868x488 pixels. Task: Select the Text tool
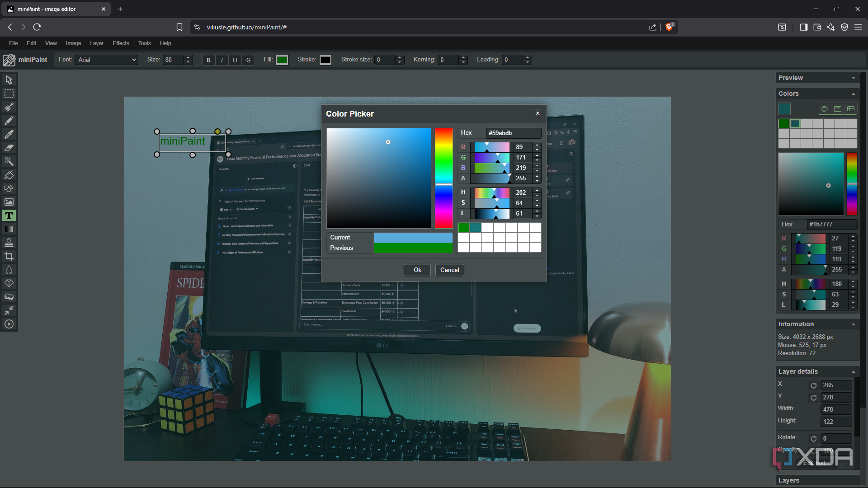[x=9, y=216]
